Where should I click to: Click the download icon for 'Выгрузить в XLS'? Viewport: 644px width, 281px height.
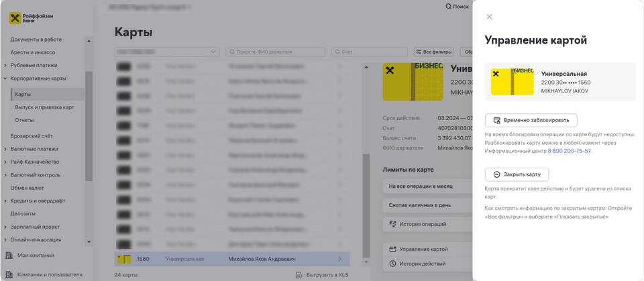point(300,275)
